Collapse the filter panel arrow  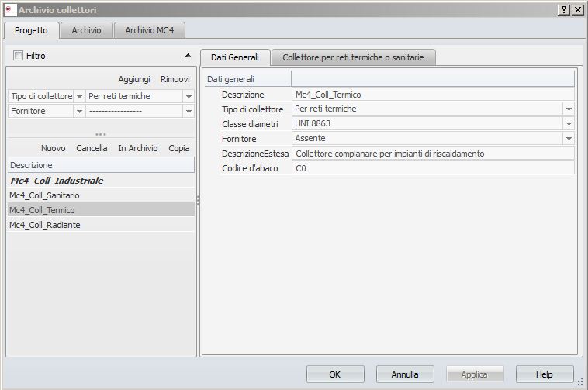click(188, 56)
